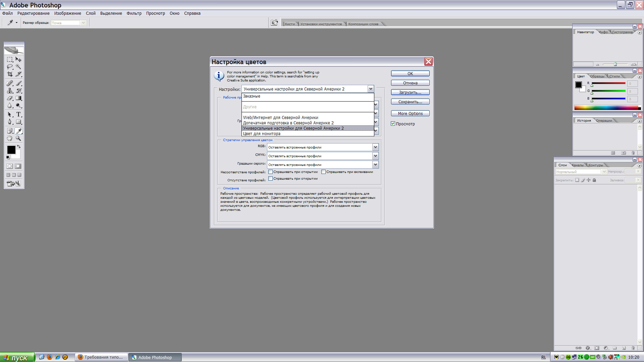Select the Eyedropper tool in toolbox
Screen dimensions: 644x362
18,131
